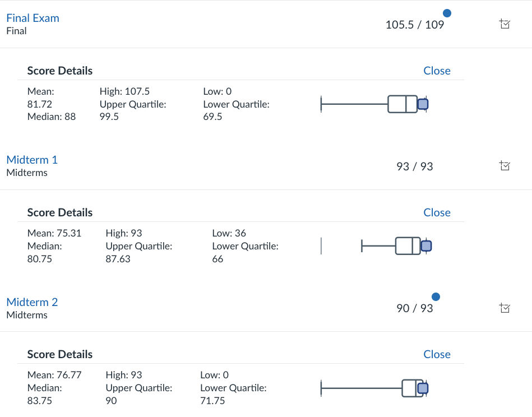This screenshot has height=417, width=532.
Task: Close the Final Exam score details
Action: 437,71
